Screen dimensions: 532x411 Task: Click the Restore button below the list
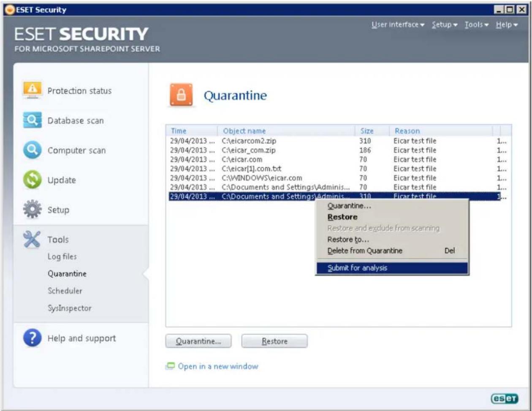[x=274, y=341]
